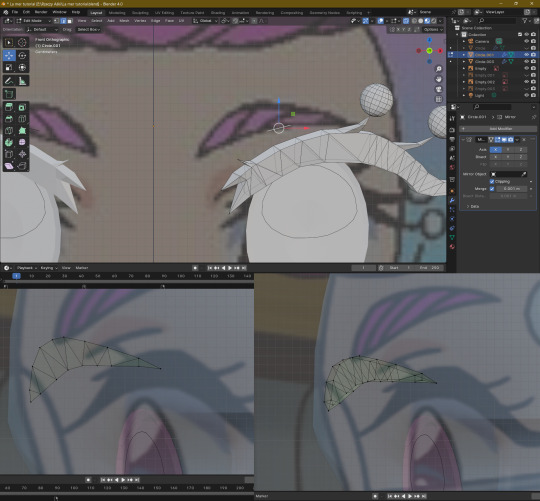
Task: Toggle the Merge checkbox
Action: (492, 189)
